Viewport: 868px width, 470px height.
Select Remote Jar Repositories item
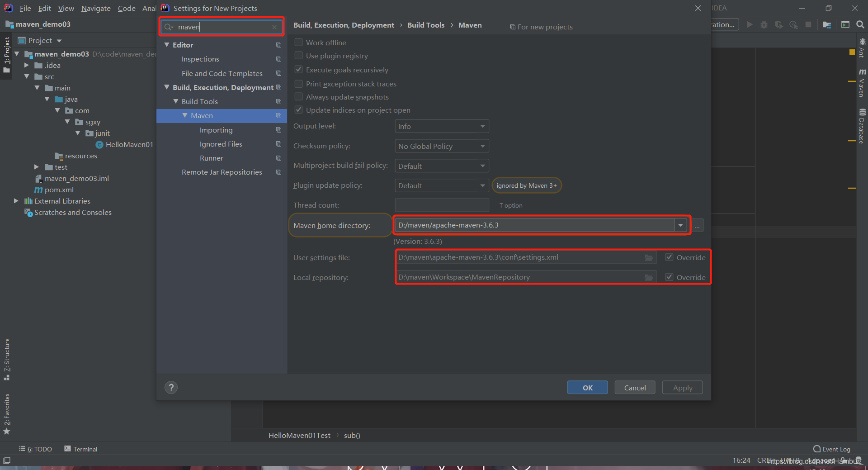222,172
